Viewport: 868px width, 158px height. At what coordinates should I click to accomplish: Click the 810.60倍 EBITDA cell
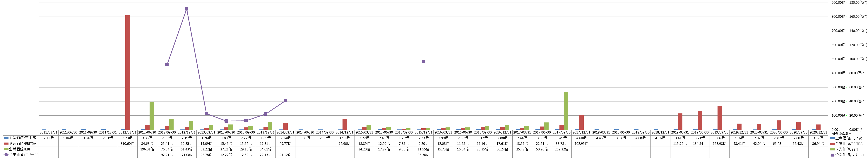pos(127,144)
